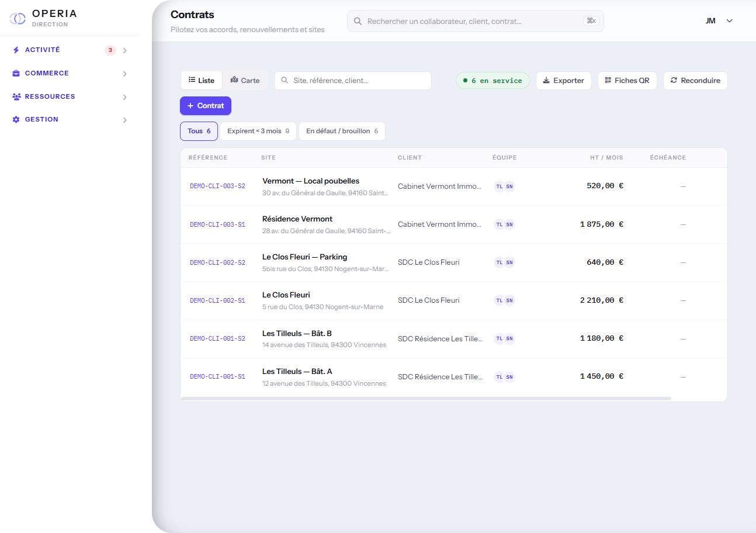The width and height of the screenshot is (756, 533).
Task: Click the people Ressources icon
Action: pos(16,96)
